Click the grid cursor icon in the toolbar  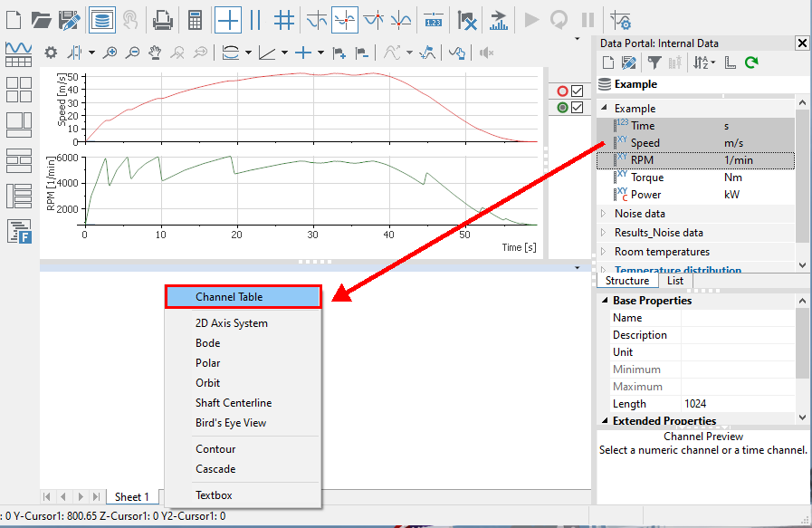click(x=283, y=18)
